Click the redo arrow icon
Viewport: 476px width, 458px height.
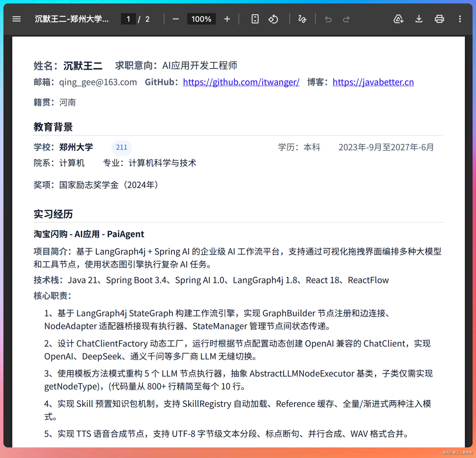point(346,19)
